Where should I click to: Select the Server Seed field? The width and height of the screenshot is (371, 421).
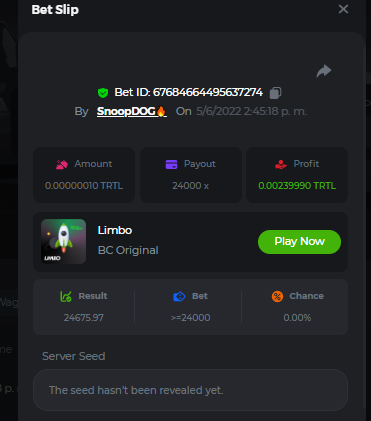(190, 390)
